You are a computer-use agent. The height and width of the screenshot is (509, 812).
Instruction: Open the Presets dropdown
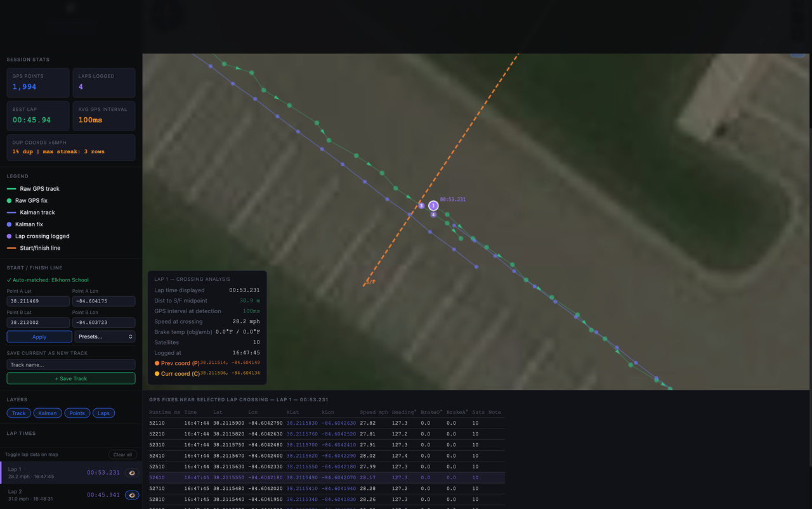[105, 337]
